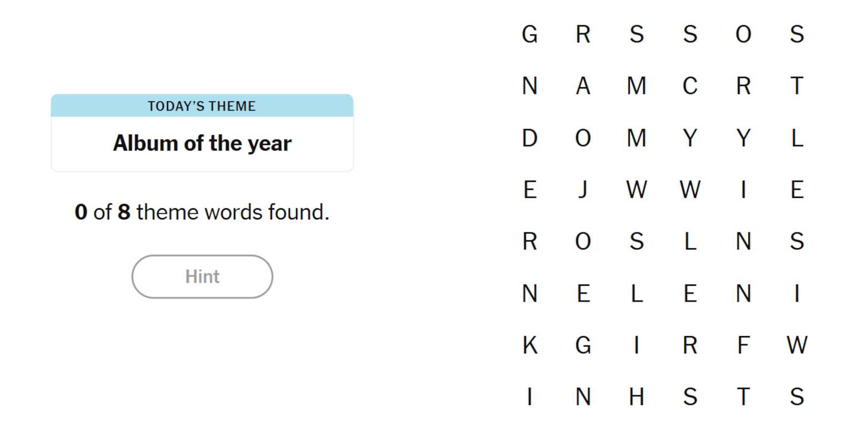Select the M between O and Y

point(637,138)
